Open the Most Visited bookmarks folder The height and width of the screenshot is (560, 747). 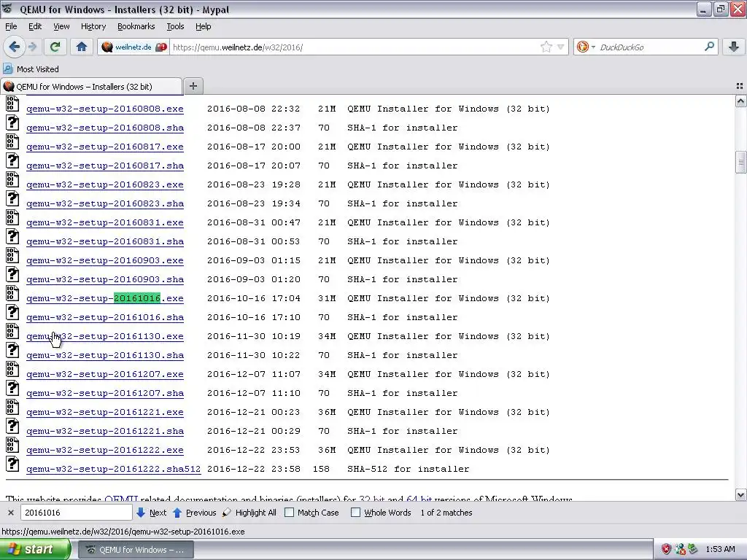coord(31,69)
